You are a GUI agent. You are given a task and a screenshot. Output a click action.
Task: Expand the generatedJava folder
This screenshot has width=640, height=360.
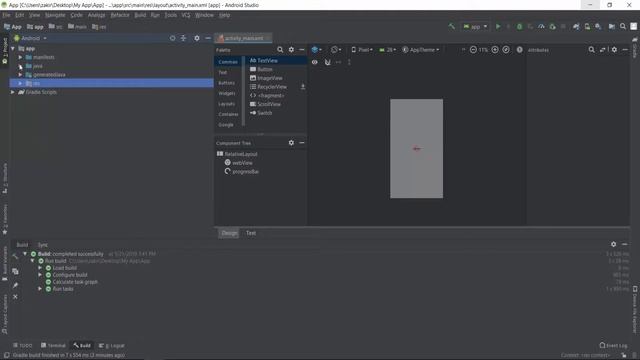[x=20, y=75]
